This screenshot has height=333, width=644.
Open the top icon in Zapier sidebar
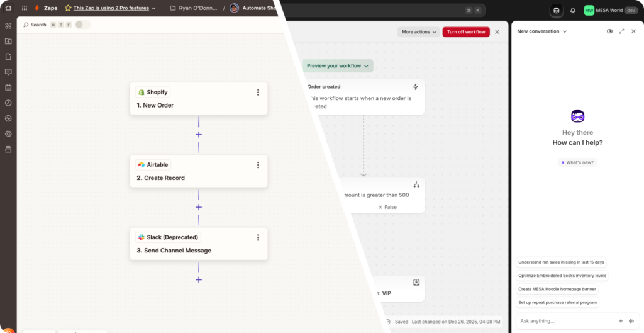coord(8,26)
